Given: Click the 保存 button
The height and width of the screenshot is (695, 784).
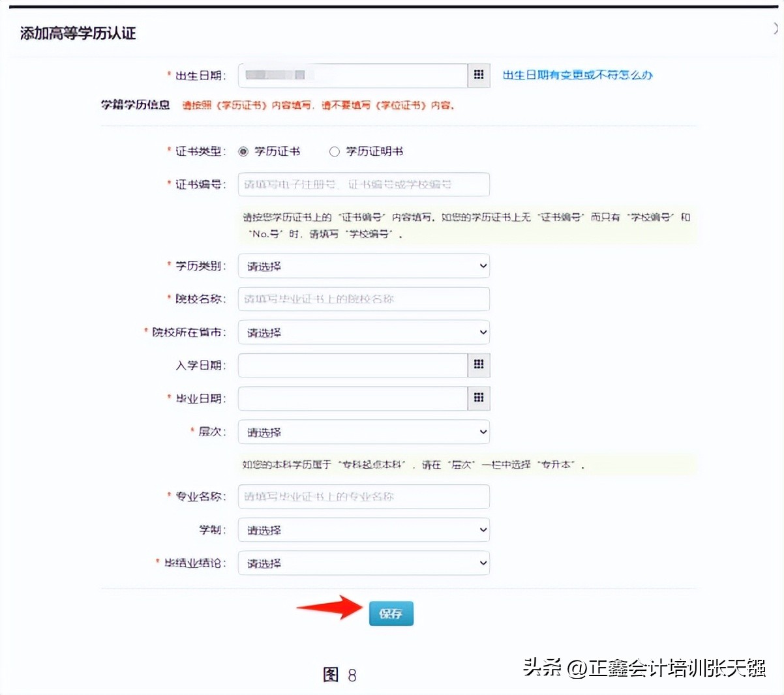Looking at the screenshot, I should coord(391,613).
